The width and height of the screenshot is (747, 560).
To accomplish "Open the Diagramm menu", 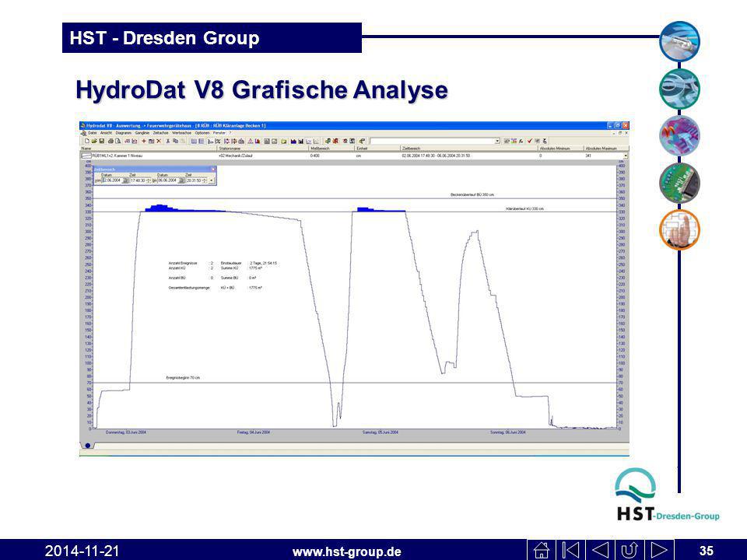I will [124, 133].
